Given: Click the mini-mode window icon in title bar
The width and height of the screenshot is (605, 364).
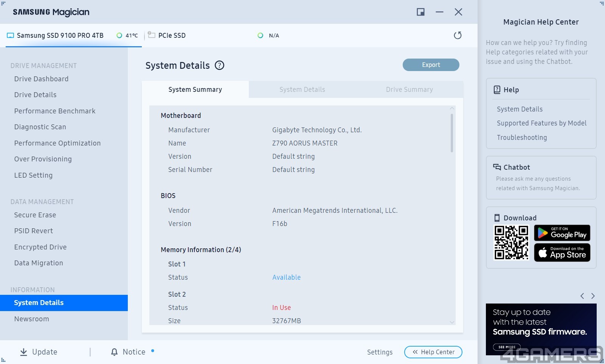Looking at the screenshot, I should (x=420, y=12).
